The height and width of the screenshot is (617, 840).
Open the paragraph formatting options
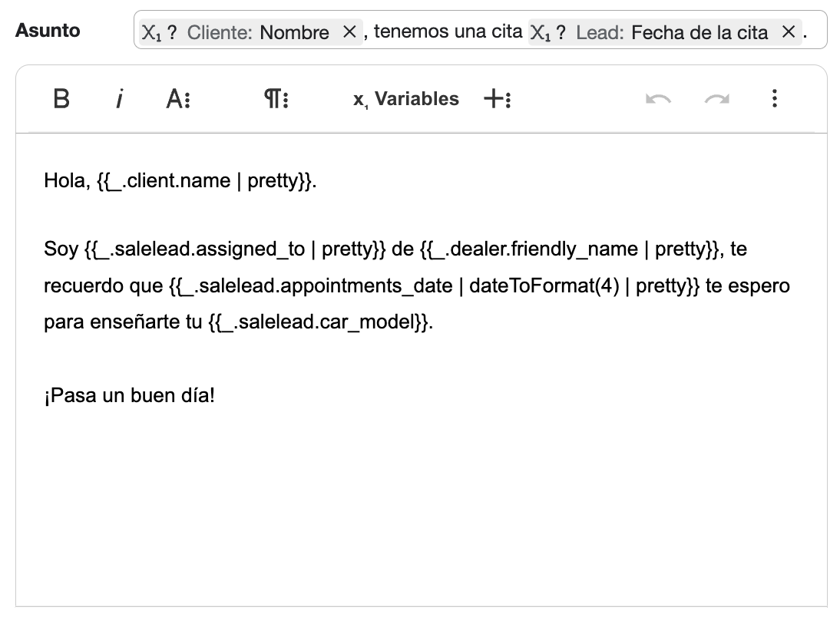point(276,99)
